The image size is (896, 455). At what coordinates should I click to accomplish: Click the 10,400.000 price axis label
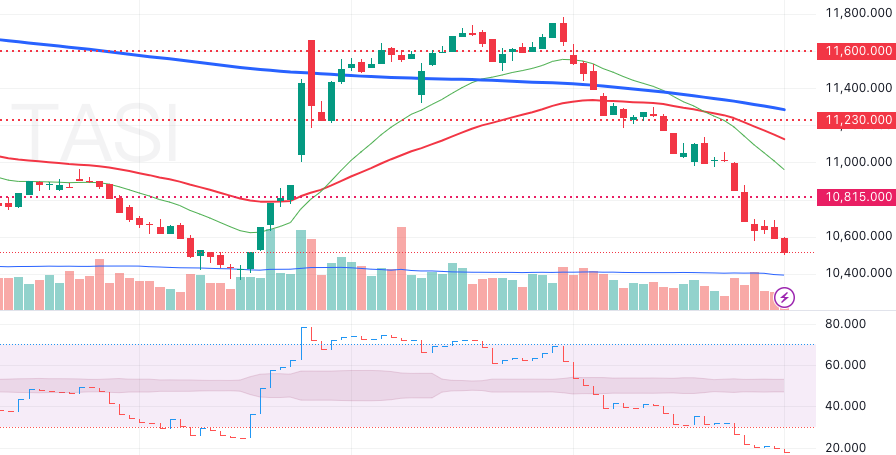point(858,272)
